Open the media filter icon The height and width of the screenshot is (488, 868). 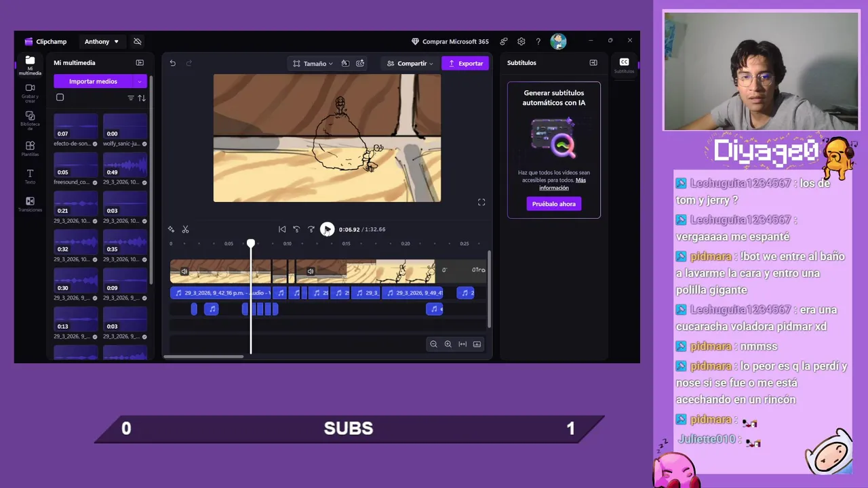131,98
